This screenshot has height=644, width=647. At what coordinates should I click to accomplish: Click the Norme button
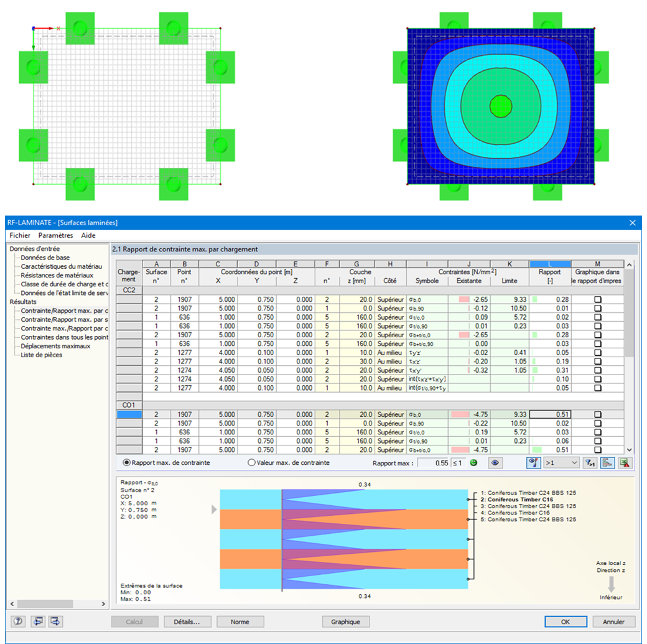pos(240,622)
